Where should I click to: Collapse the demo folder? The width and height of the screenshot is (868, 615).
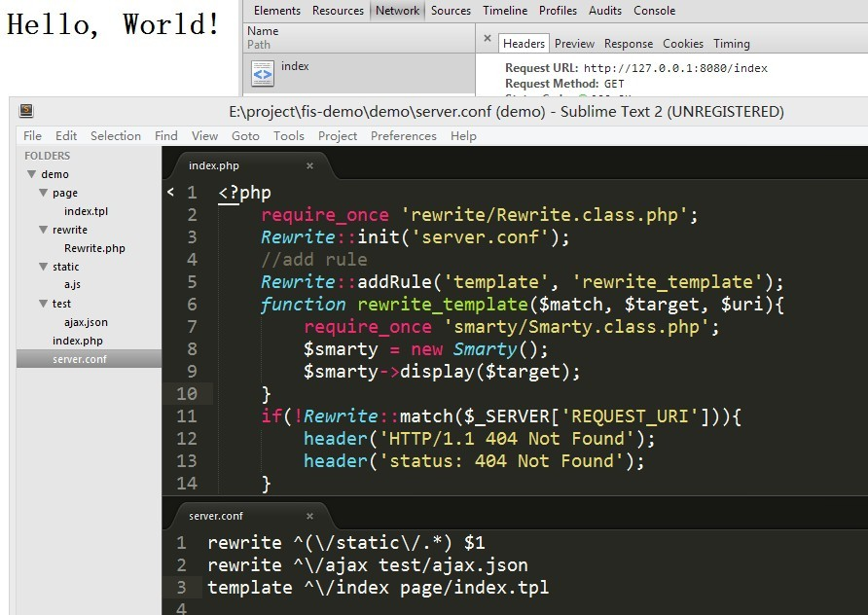(31, 174)
